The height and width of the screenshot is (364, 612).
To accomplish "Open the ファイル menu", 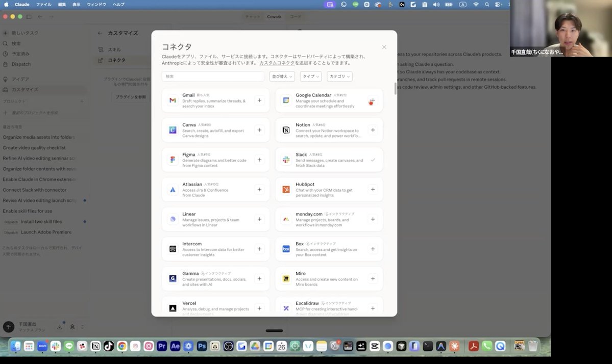I will 44,4.
